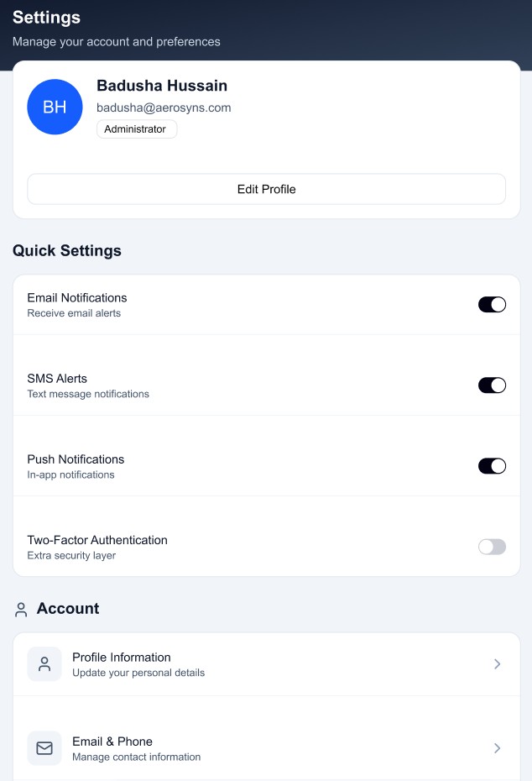Click the Account section heading text

pyautogui.click(x=68, y=609)
